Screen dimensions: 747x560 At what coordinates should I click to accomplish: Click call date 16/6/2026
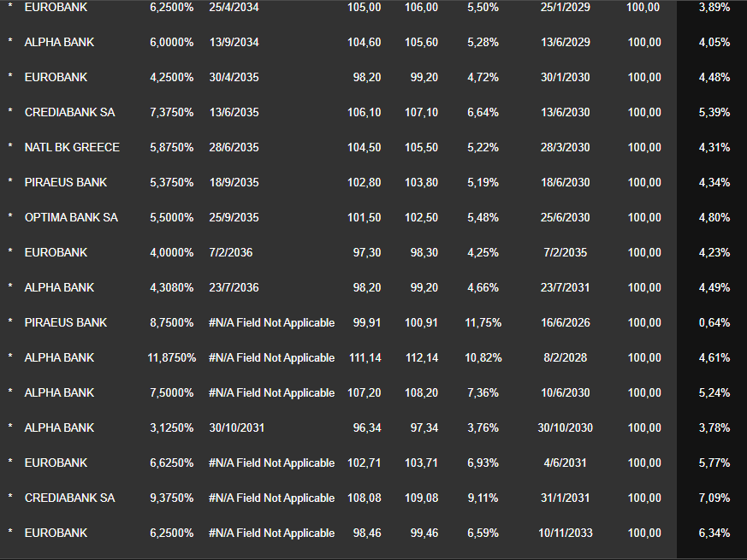566,323
